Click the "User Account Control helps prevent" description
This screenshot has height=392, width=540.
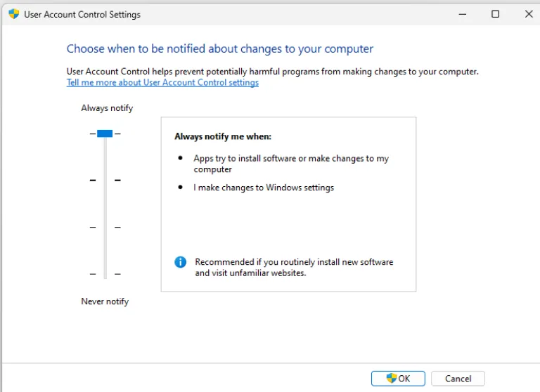pyautogui.click(x=272, y=72)
